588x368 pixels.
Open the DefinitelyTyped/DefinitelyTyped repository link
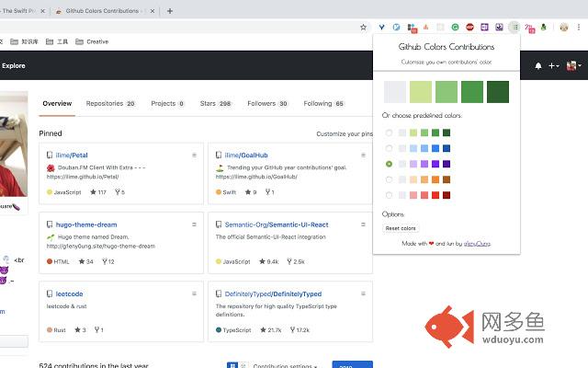[x=273, y=293]
